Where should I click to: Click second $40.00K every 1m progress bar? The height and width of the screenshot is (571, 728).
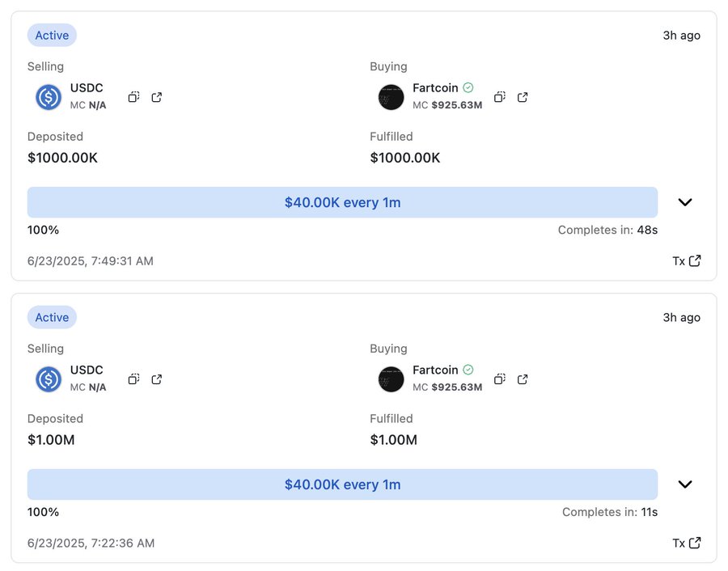[x=342, y=484]
